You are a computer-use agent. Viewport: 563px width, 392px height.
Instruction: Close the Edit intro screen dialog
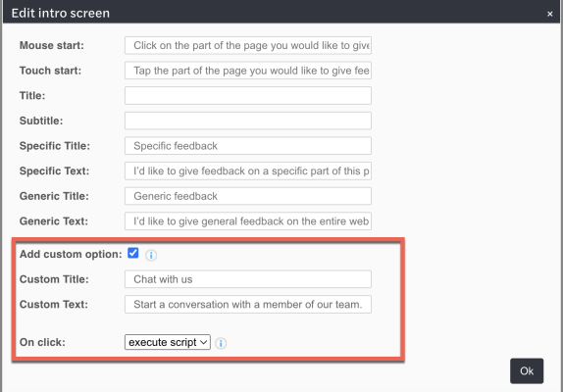(x=549, y=14)
